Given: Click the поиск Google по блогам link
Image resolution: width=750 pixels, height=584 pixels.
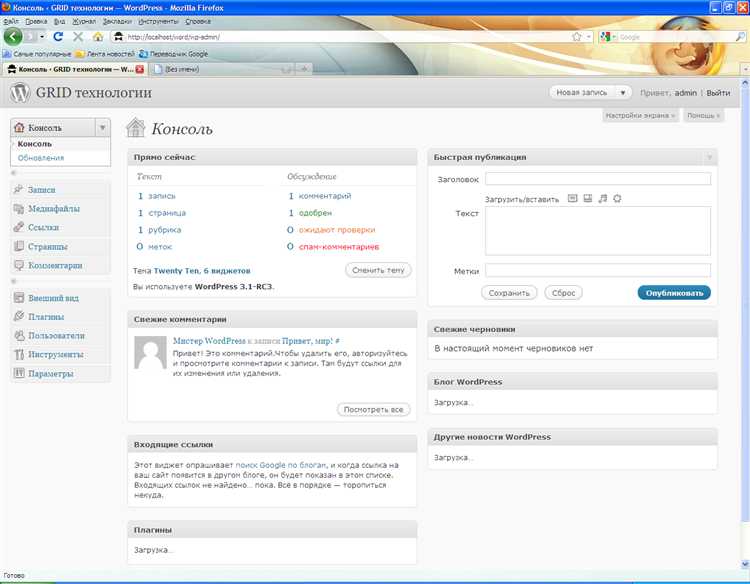Looking at the screenshot, I should pos(281,465).
